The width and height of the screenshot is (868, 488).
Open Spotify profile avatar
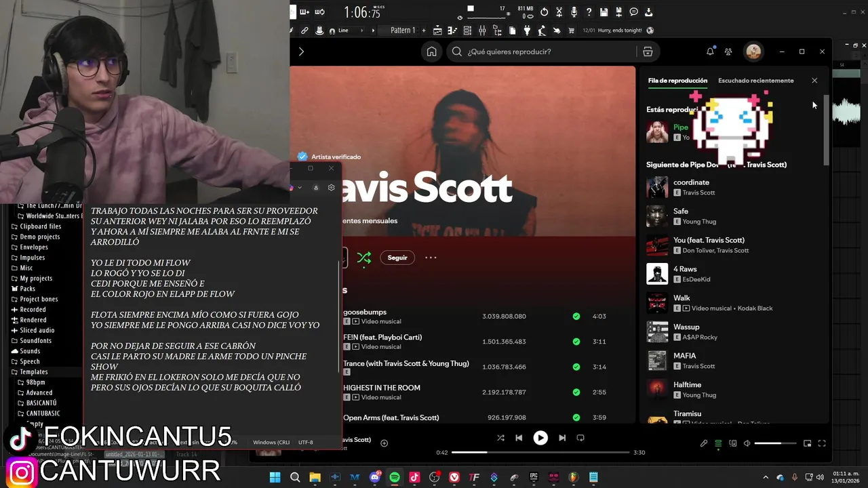[x=753, y=52]
